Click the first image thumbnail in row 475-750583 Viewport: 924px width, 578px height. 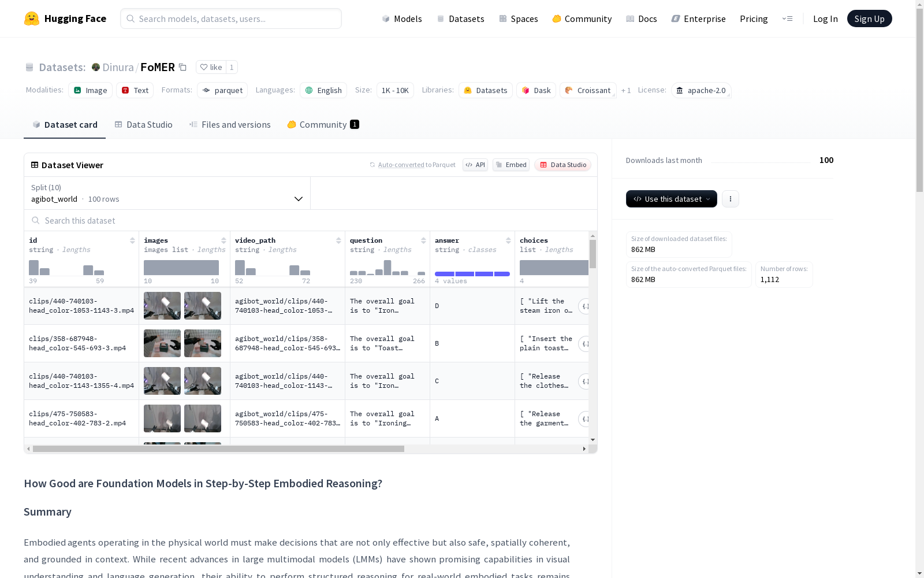[162, 418]
